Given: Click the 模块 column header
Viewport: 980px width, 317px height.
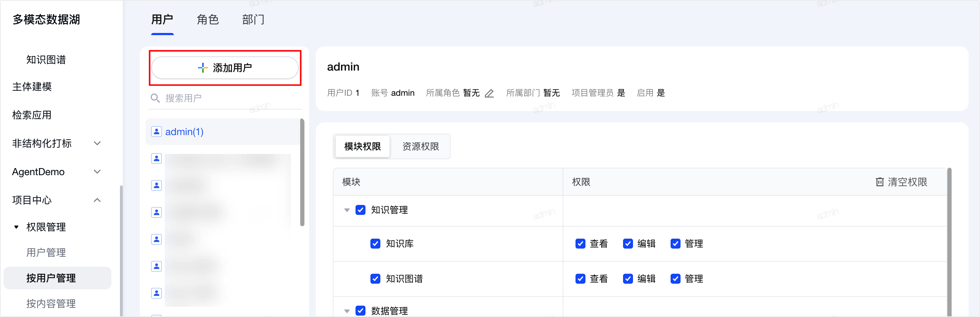Looking at the screenshot, I should (351, 182).
